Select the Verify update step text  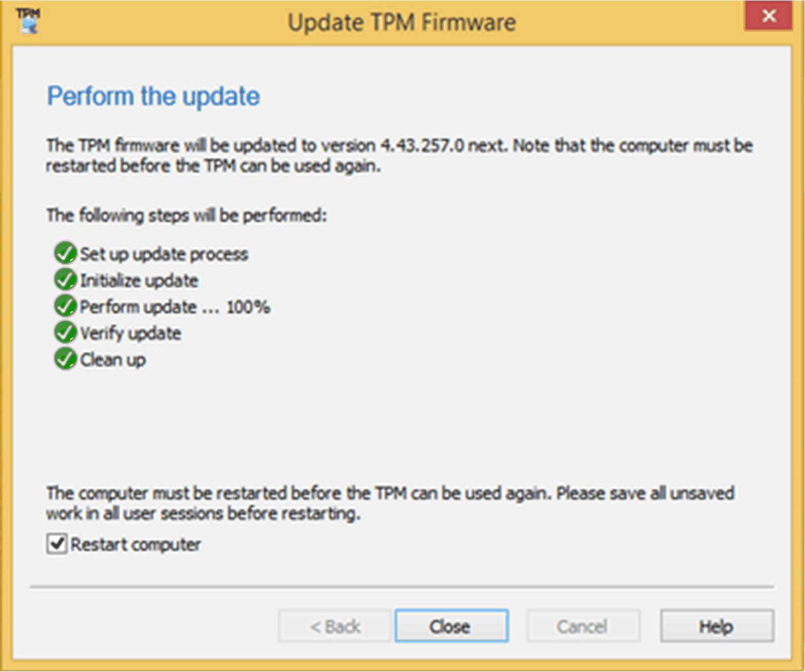point(131,333)
